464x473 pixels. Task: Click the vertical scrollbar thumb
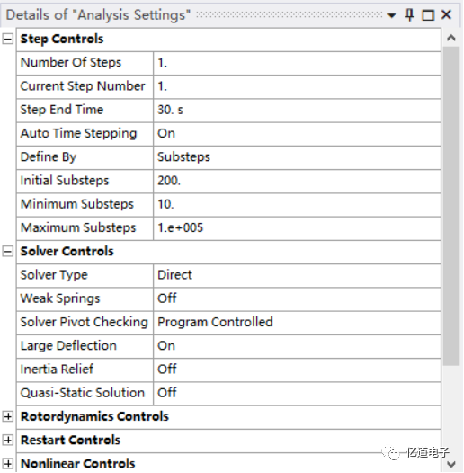451,206
